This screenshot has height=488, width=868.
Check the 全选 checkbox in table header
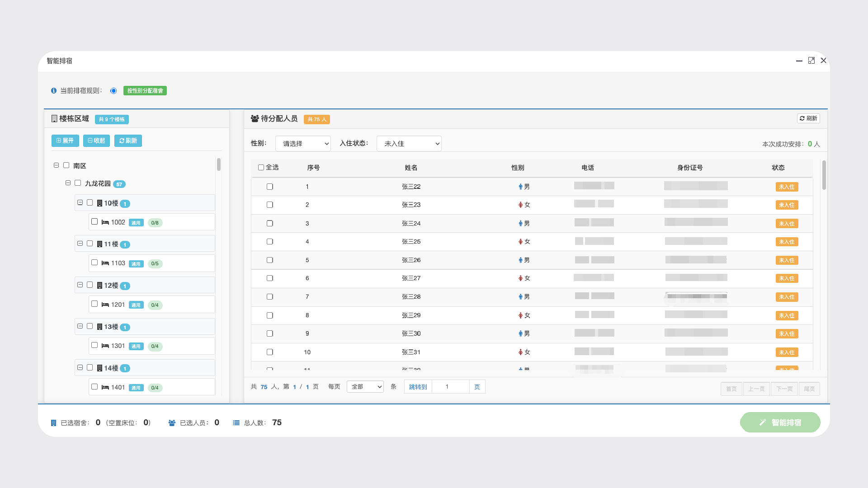click(x=261, y=168)
